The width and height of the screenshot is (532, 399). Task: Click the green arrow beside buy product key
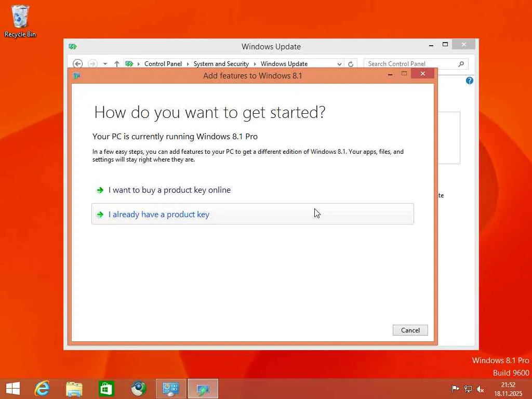[x=100, y=190]
